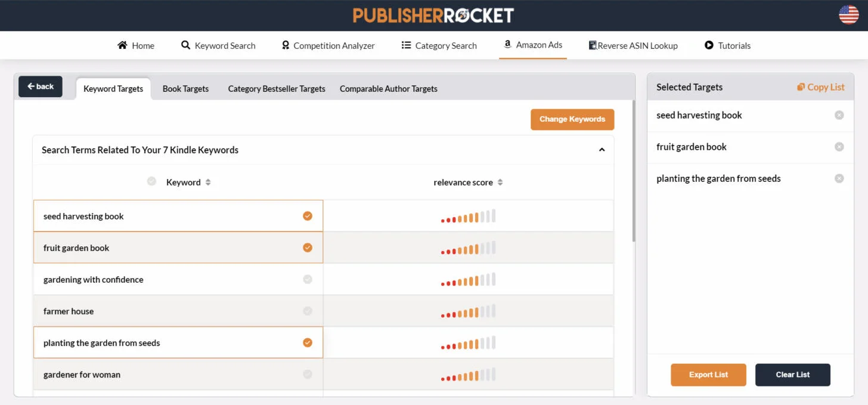Image resolution: width=868 pixels, height=405 pixels.
Task: Open the Category Bestseller Targets tab
Action: 277,89
